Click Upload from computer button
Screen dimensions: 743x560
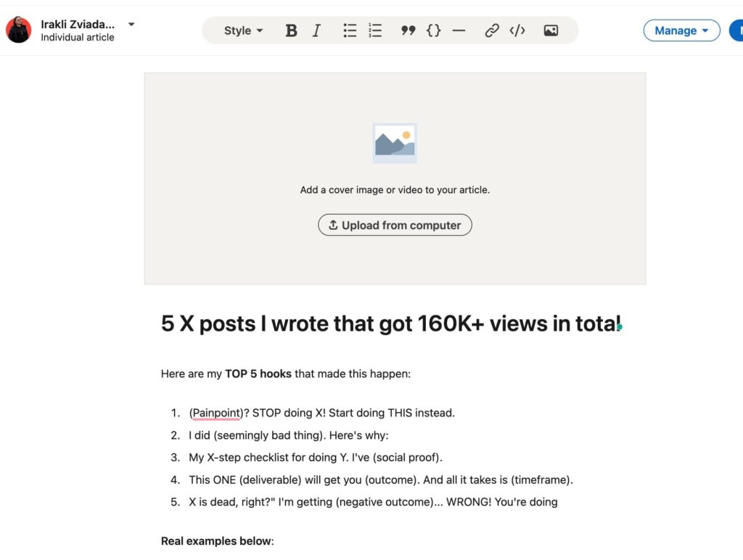(395, 225)
